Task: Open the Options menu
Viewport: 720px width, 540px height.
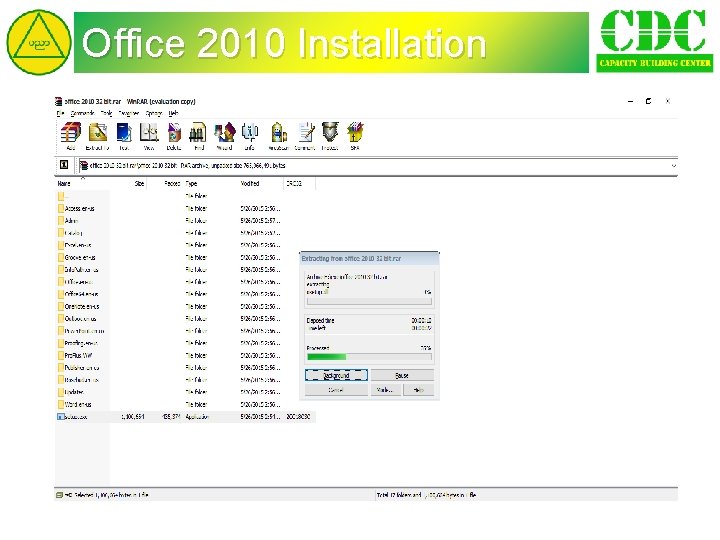Action: coord(154,113)
